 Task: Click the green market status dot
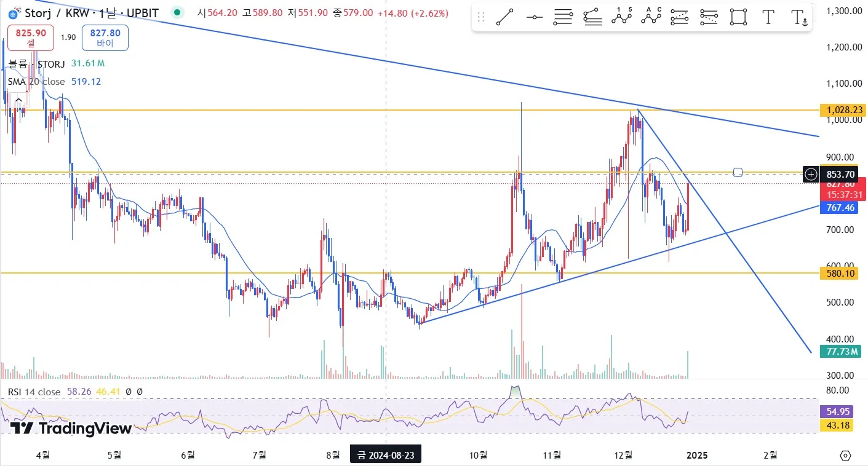coord(177,13)
